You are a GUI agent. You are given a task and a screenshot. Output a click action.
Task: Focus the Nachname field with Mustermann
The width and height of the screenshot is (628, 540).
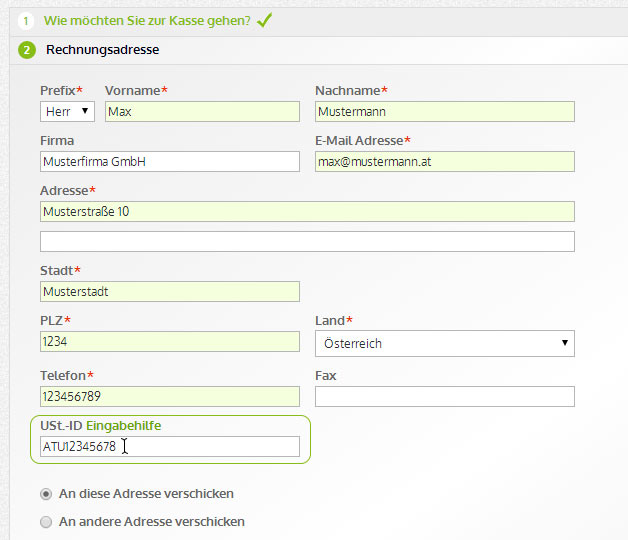(x=444, y=111)
